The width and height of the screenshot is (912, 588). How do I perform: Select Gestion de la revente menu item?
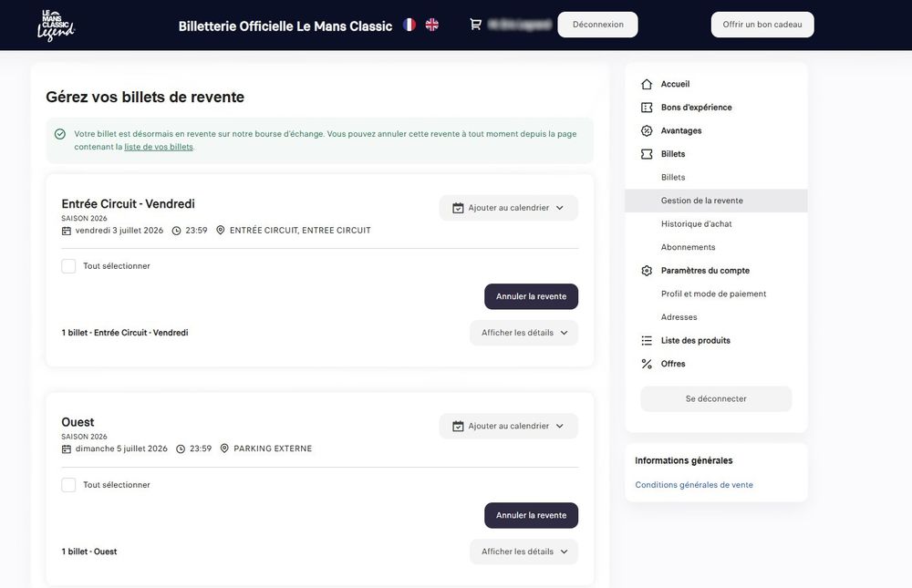click(716, 201)
